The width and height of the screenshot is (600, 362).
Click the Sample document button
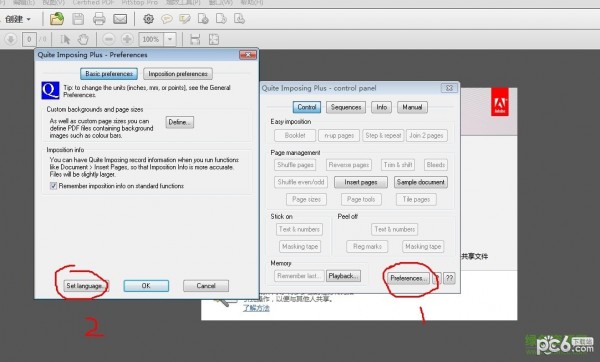pyautogui.click(x=421, y=182)
